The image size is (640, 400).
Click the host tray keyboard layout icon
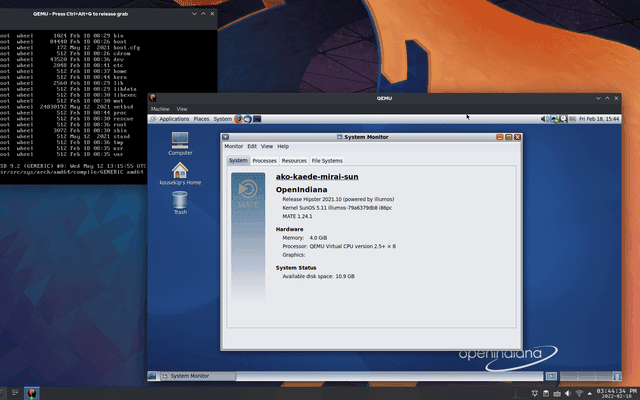click(x=557, y=393)
